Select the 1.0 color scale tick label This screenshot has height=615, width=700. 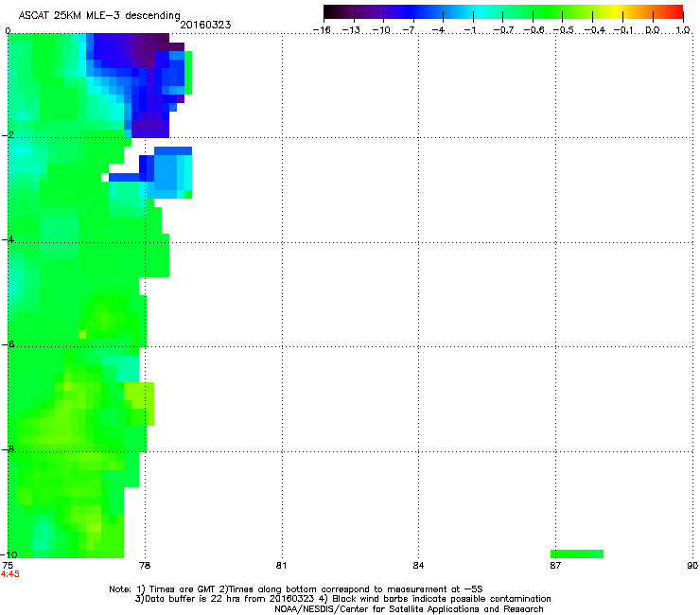click(x=683, y=30)
